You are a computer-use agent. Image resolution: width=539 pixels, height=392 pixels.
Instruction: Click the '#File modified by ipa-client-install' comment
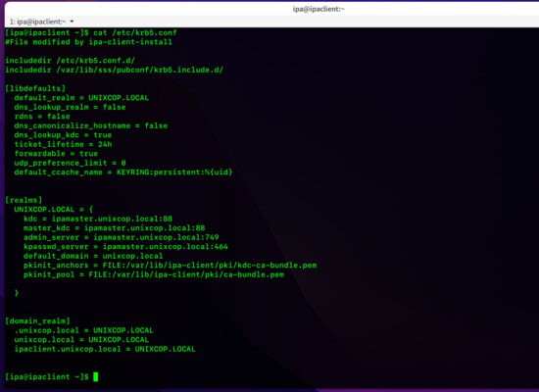point(88,42)
